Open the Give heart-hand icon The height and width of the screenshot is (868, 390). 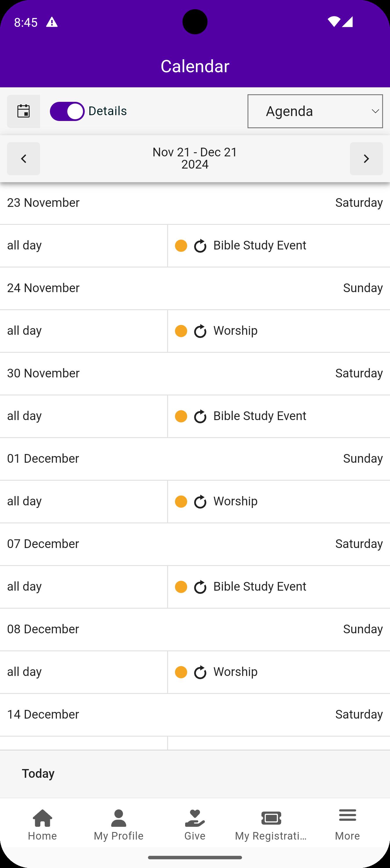coord(195,818)
